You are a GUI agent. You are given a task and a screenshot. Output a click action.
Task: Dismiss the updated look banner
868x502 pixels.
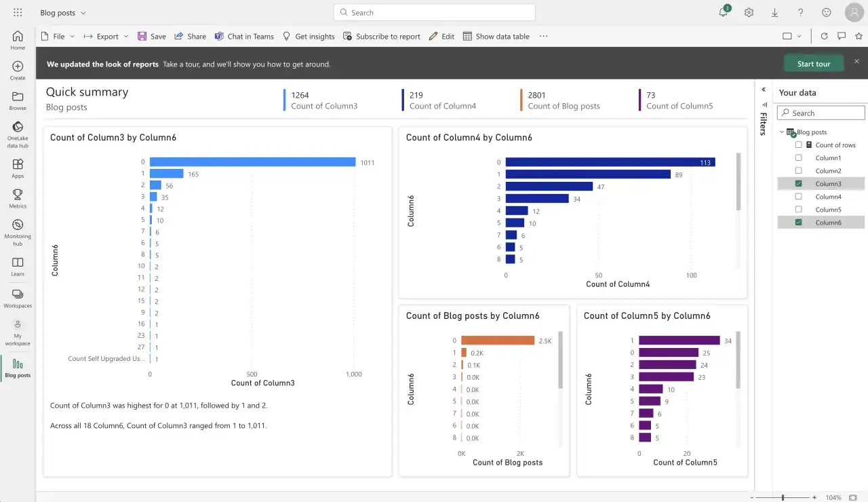click(x=856, y=61)
